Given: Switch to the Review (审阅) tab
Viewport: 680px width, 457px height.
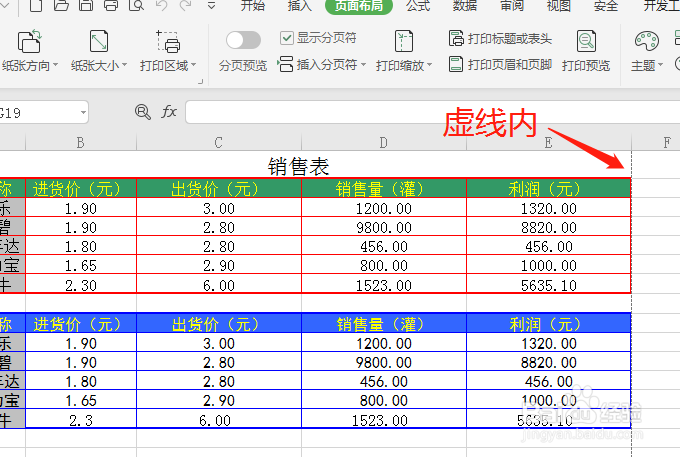Looking at the screenshot, I should pyautogui.click(x=512, y=5).
